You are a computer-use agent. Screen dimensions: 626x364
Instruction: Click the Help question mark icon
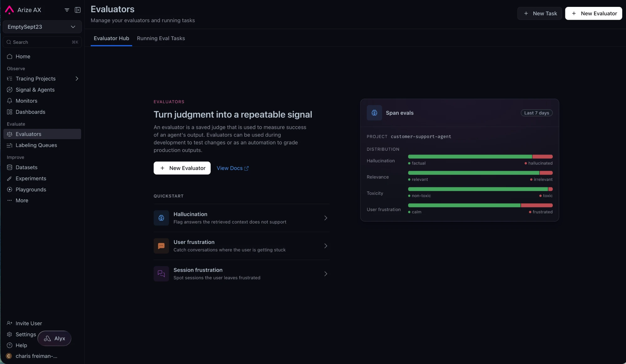(x=10, y=346)
